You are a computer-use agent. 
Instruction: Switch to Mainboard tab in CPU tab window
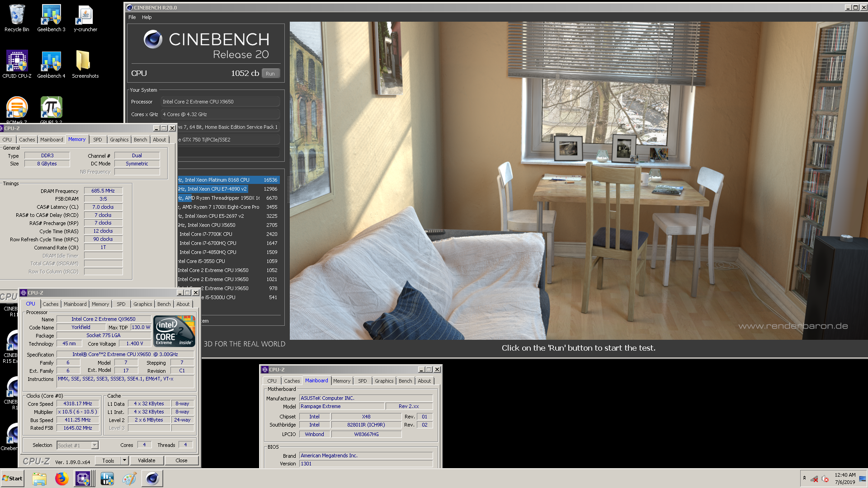click(75, 304)
